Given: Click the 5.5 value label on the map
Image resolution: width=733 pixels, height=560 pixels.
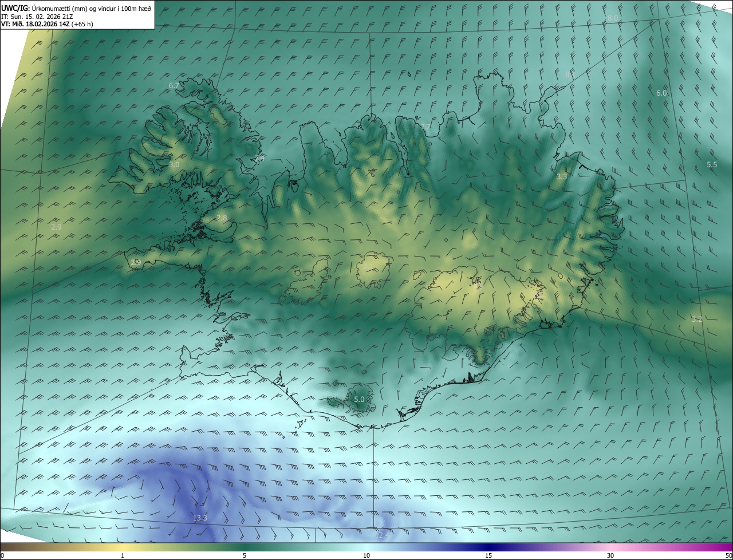Looking at the screenshot, I should (x=712, y=164).
